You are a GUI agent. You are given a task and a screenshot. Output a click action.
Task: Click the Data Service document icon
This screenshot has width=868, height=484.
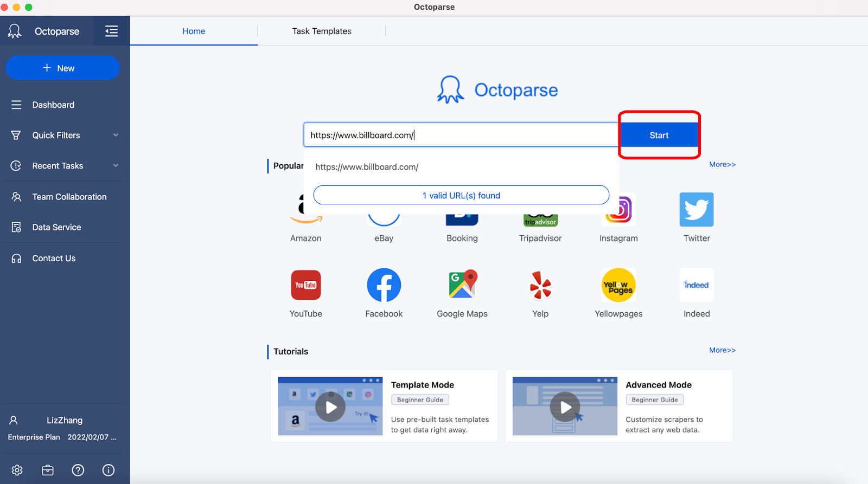tap(16, 227)
